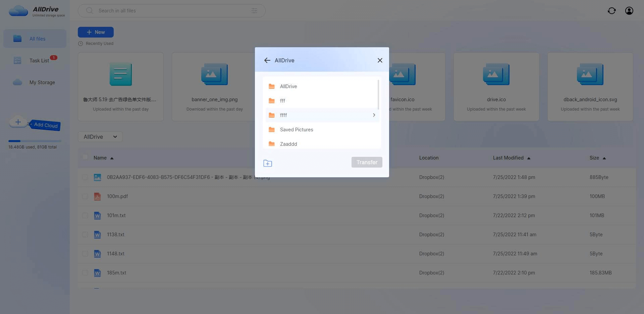Click the 7/22/2022 2:12 pm date

514,215
